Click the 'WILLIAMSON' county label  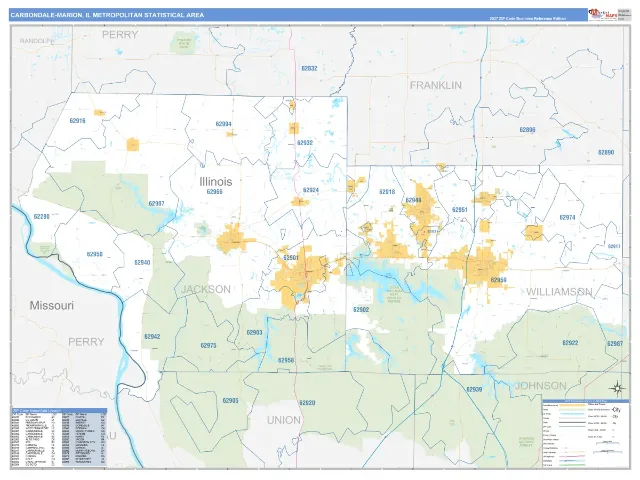(x=559, y=292)
